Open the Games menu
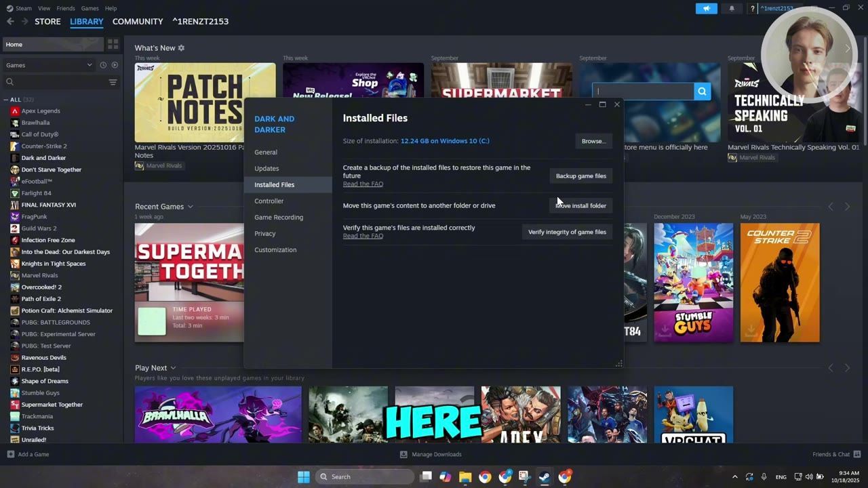The width and height of the screenshot is (868, 488). [90, 8]
